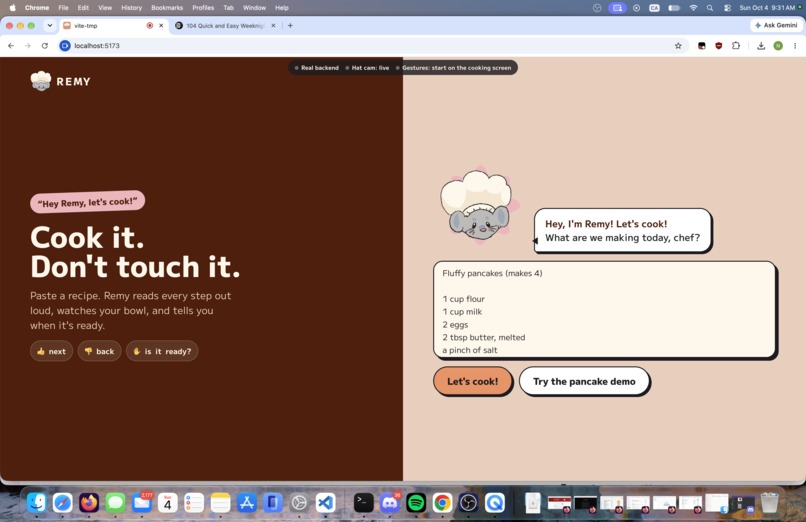Click Remy's greeting speech bubble
This screenshot has width=806, height=522.
622,231
